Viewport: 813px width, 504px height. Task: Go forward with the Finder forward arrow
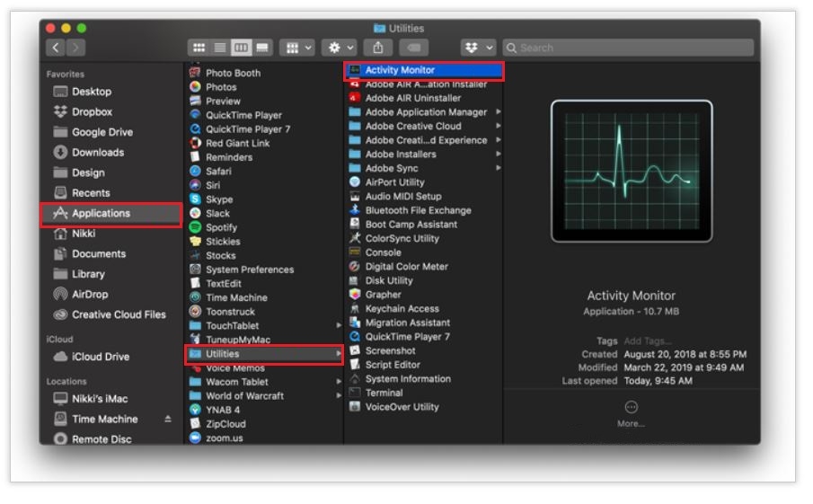pos(75,48)
